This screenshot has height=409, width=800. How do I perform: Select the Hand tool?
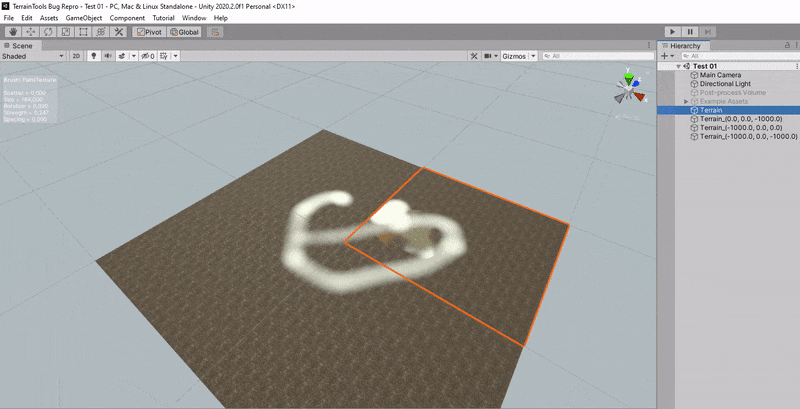[x=13, y=32]
